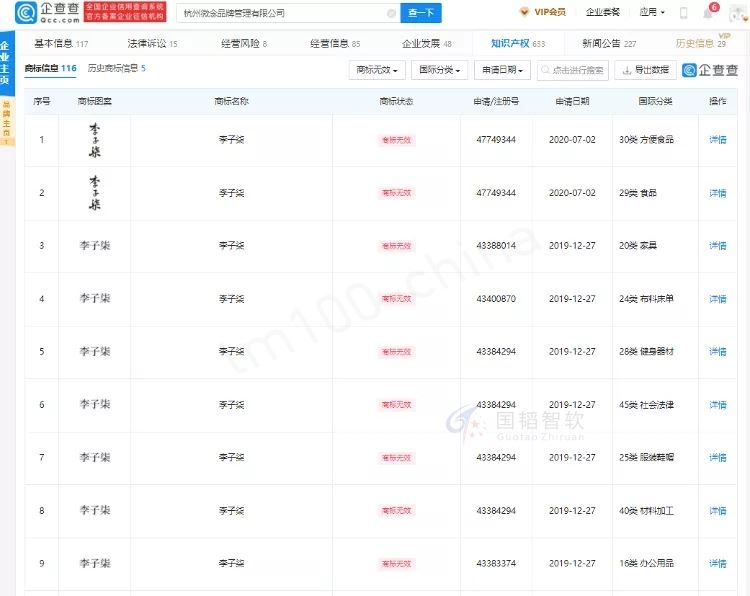Click the 查一下 search button
Viewport: 750px width, 596px height.
pyautogui.click(x=421, y=13)
